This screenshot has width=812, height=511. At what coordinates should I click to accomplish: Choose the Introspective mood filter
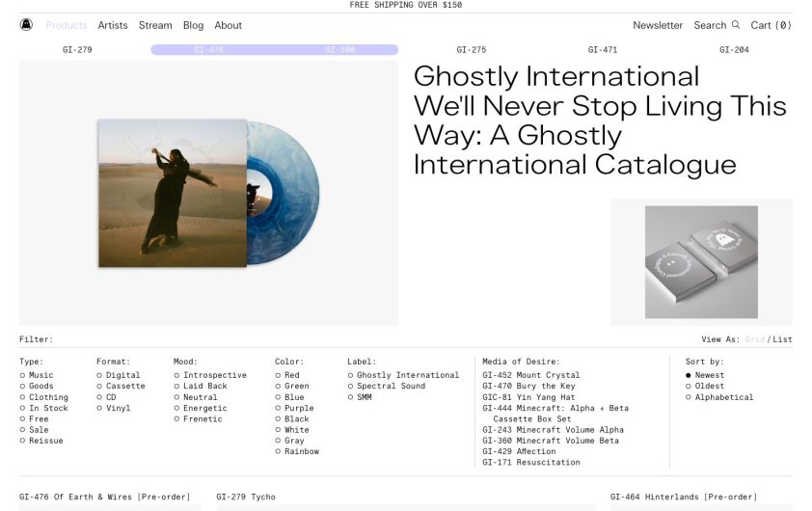coord(210,375)
